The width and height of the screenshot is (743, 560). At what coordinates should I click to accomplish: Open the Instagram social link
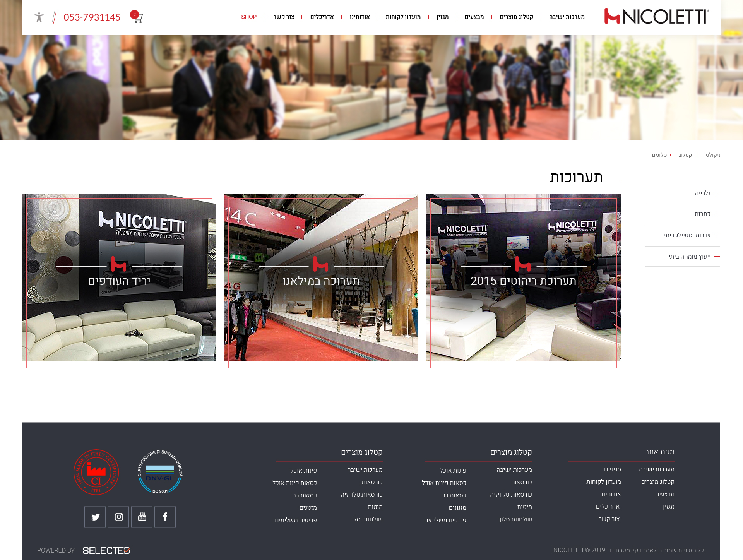click(118, 517)
